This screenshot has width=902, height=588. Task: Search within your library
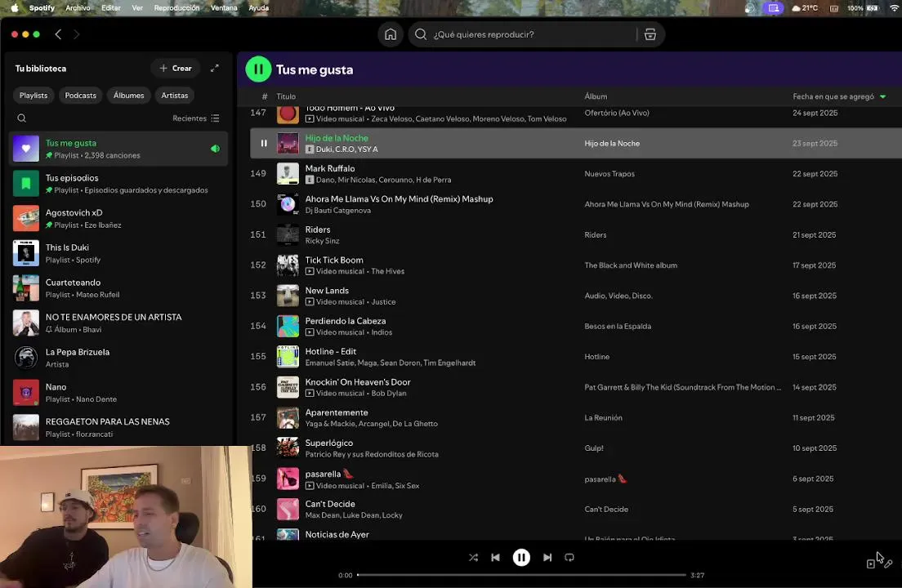(x=22, y=118)
